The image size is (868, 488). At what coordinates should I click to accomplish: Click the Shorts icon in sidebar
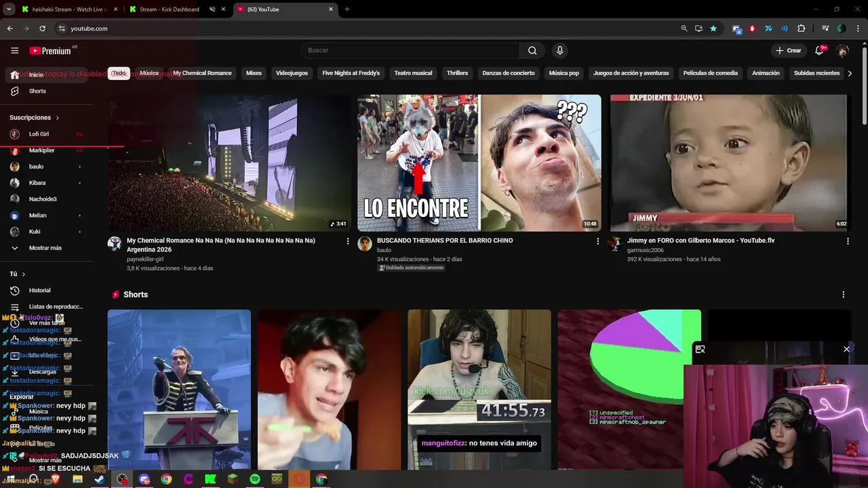click(x=14, y=91)
